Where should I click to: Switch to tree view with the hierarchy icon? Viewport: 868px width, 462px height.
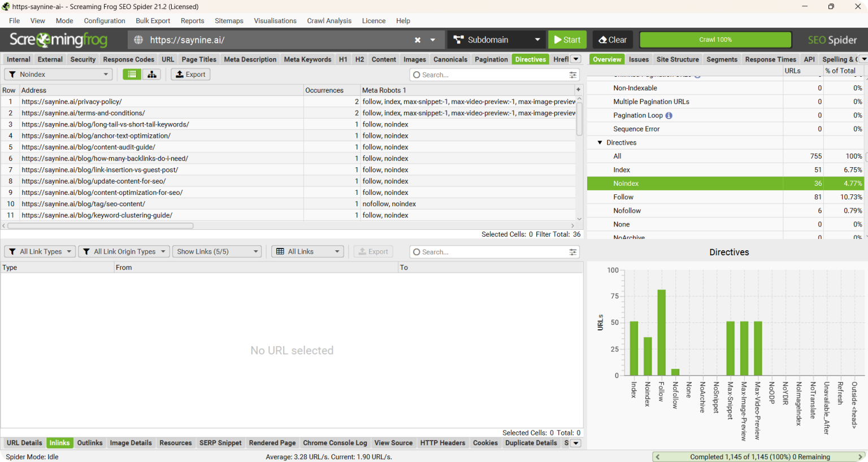click(x=151, y=75)
